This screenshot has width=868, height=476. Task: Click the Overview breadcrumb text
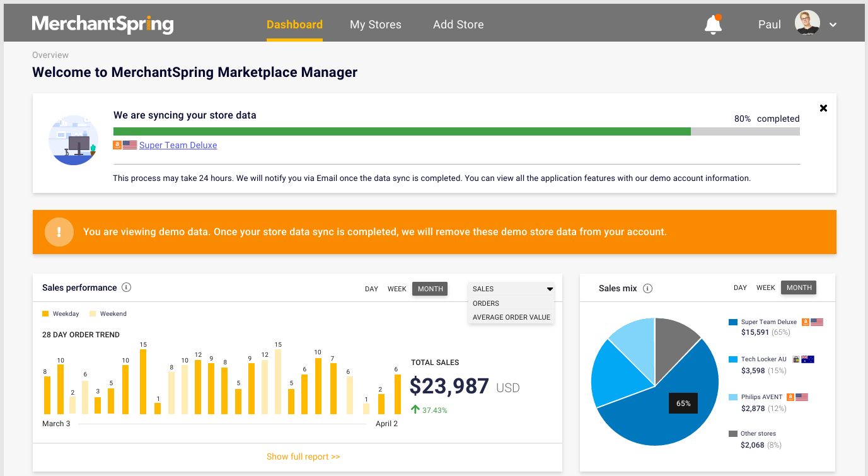[50, 55]
